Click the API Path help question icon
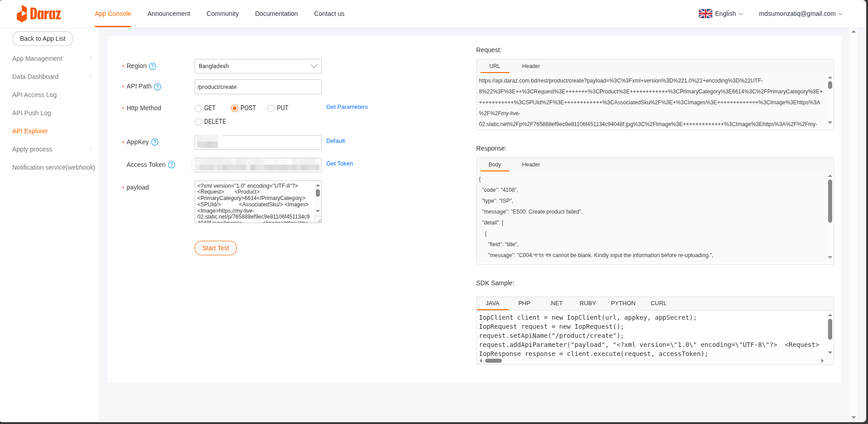Viewport: 868px width, 424px height. 157,87
